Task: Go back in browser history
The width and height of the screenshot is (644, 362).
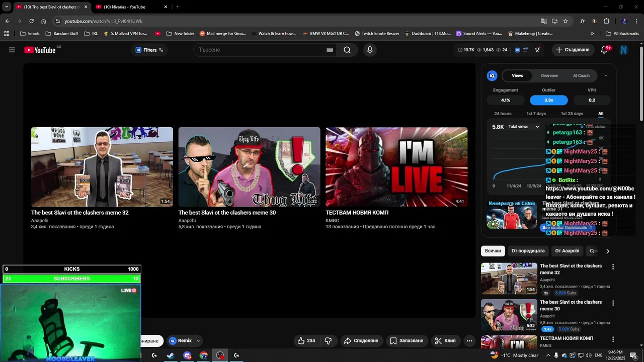Action: pyautogui.click(x=7, y=21)
